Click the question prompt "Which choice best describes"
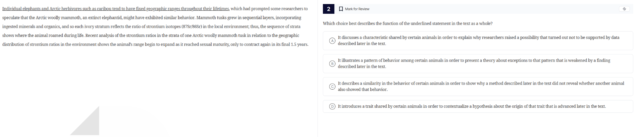644x137 pixels. (408, 24)
